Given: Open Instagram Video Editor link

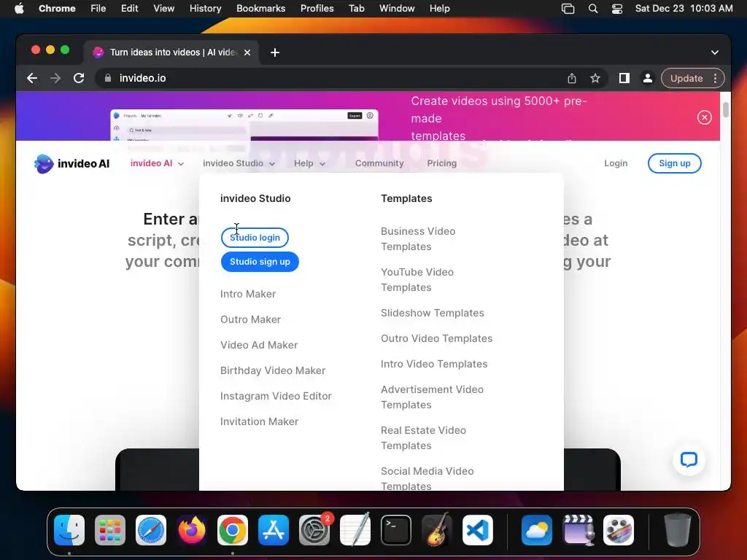Looking at the screenshot, I should coord(276,396).
